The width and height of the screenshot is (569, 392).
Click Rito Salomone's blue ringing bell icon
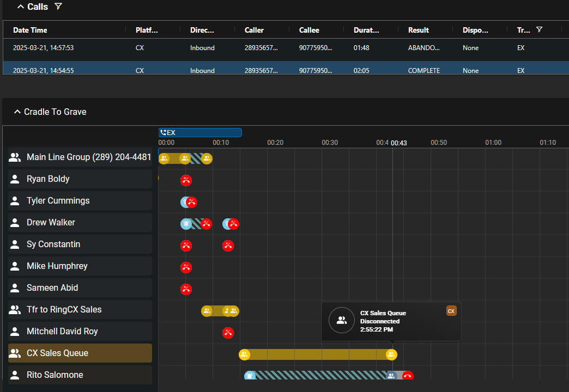point(250,375)
